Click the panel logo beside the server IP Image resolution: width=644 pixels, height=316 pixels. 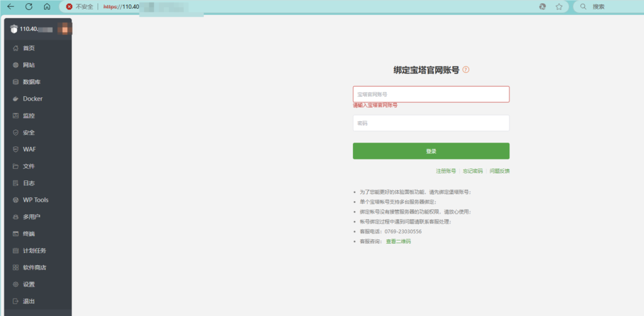coord(14,29)
